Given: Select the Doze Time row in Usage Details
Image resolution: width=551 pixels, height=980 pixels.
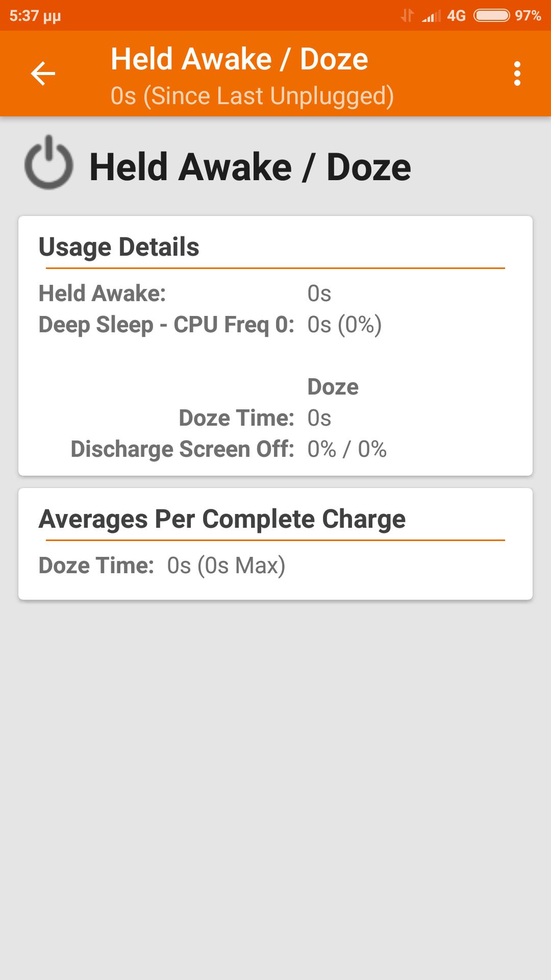Looking at the screenshot, I should [254, 418].
